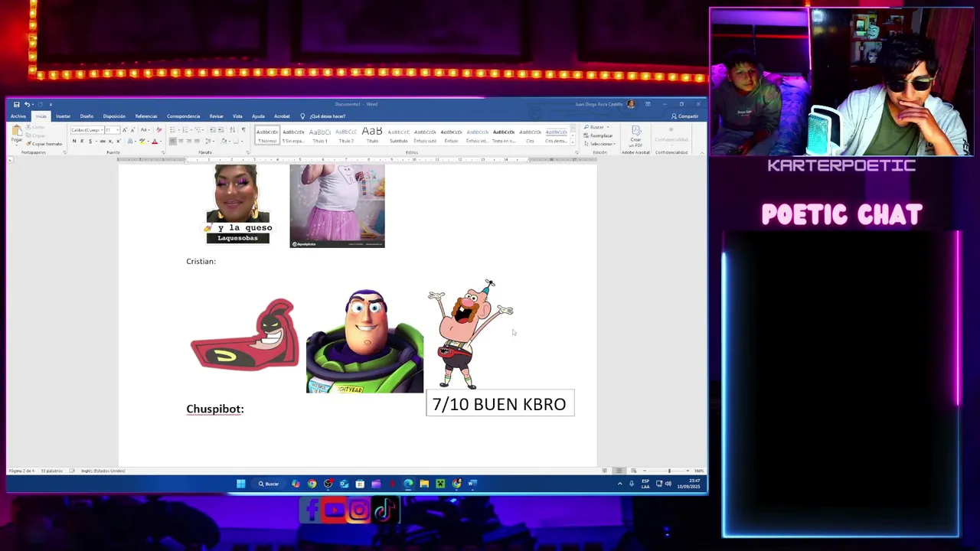Switch to Diseño tab
The image size is (980, 551).
[x=87, y=116]
